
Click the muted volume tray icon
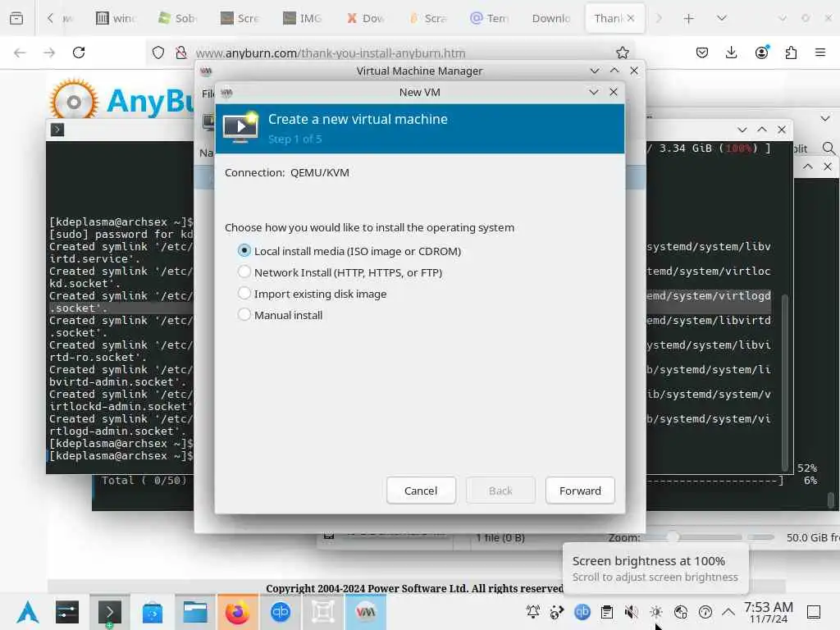tap(632, 612)
